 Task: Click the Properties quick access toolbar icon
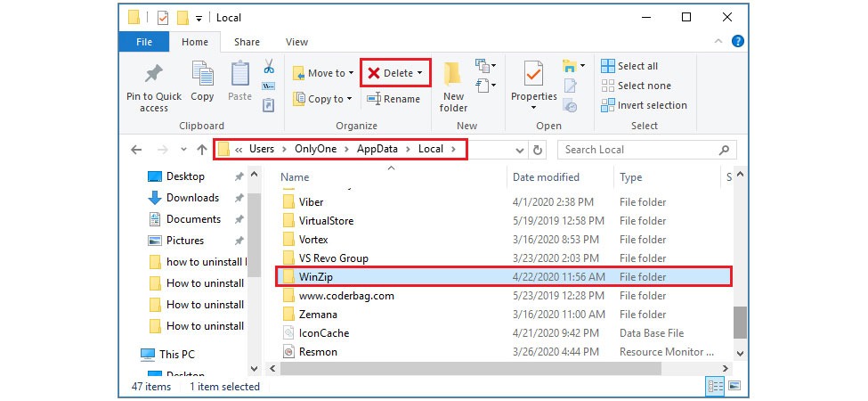pyautogui.click(x=163, y=18)
